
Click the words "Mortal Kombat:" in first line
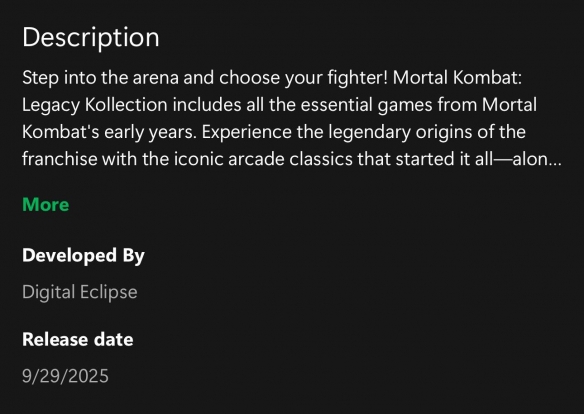point(457,78)
